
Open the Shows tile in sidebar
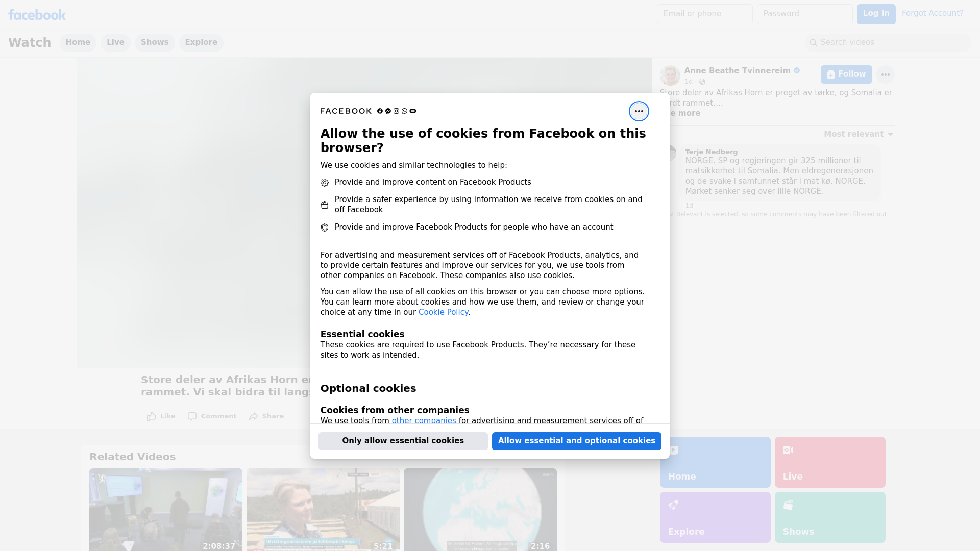pyautogui.click(x=830, y=517)
